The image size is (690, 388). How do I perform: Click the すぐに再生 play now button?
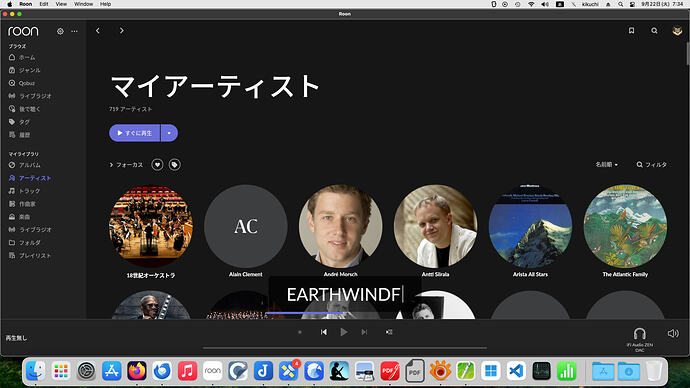(135, 133)
